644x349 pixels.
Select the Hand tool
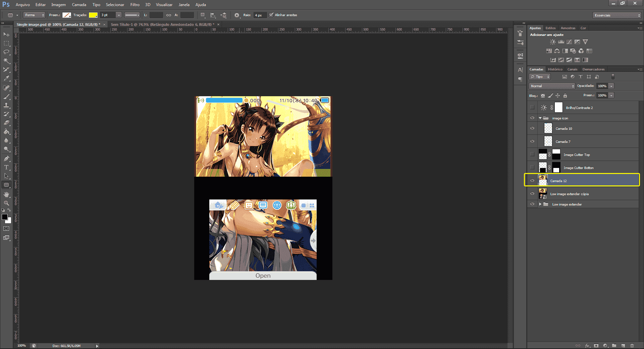(6, 194)
